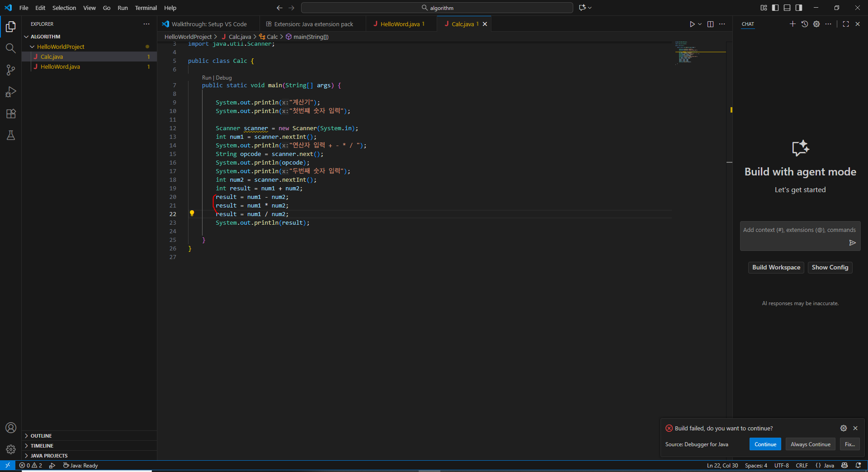Click the chat input field
Viewport: 868px width, 472px height.
pyautogui.click(x=800, y=236)
